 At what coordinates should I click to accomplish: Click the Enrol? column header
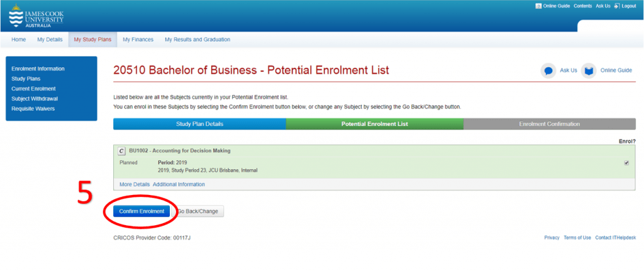click(x=627, y=141)
